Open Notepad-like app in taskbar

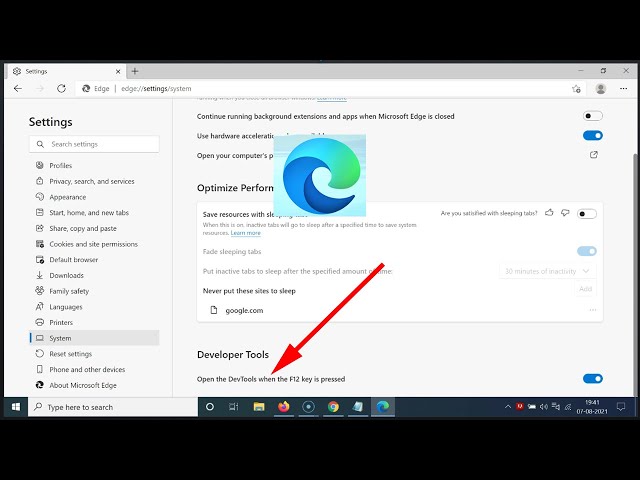coord(358,407)
